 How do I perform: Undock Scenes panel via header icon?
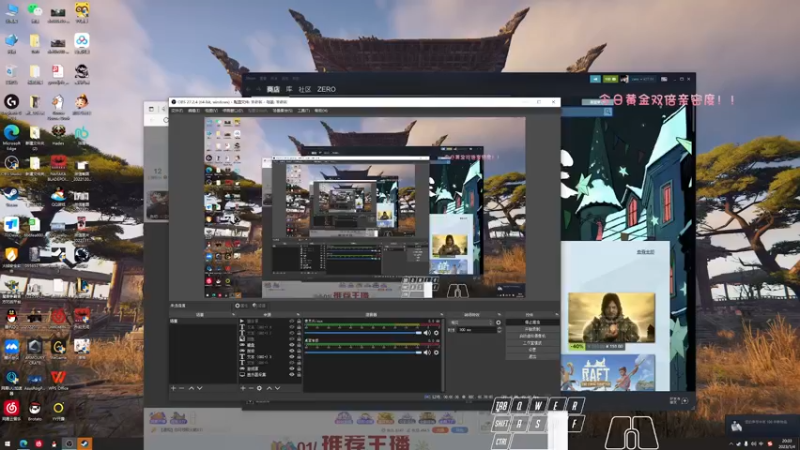(x=233, y=315)
